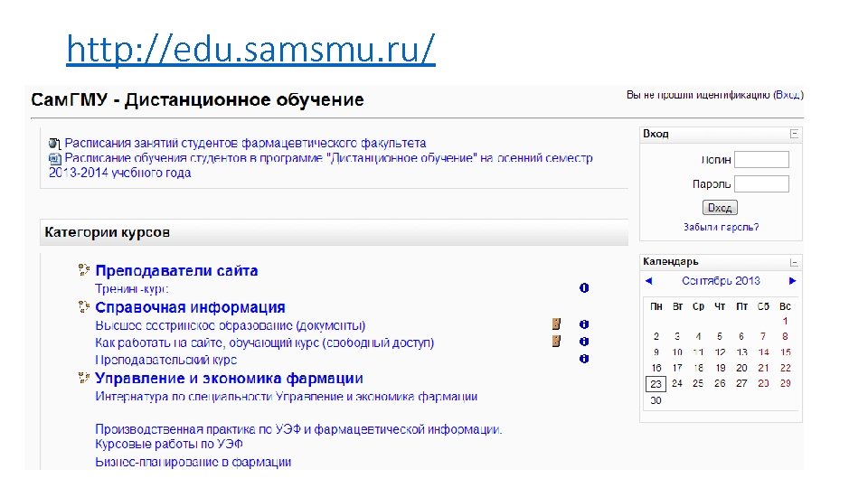This screenshot has height=488, width=868.
Task: Open Бизнес-планирование в фармации course
Action: tap(193, 462)
